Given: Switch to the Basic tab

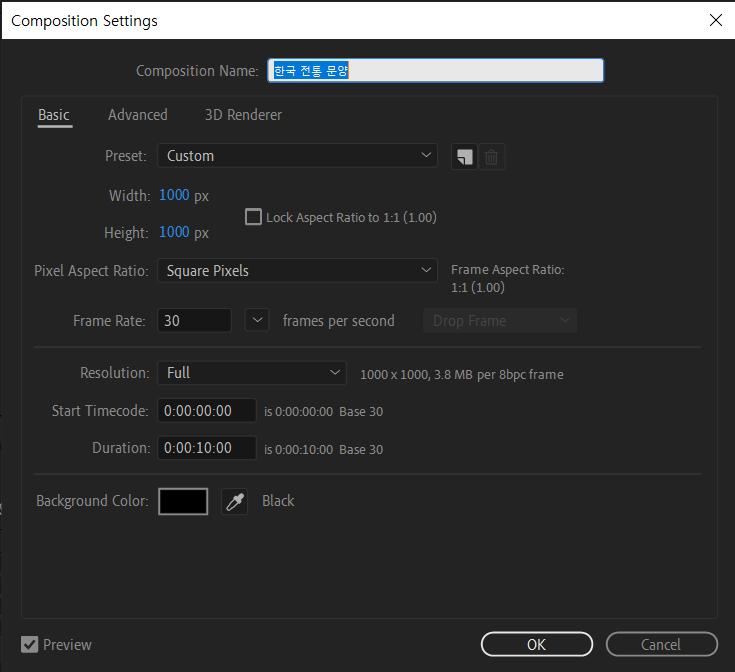Looking at the screenshot, I should point(54,115).
